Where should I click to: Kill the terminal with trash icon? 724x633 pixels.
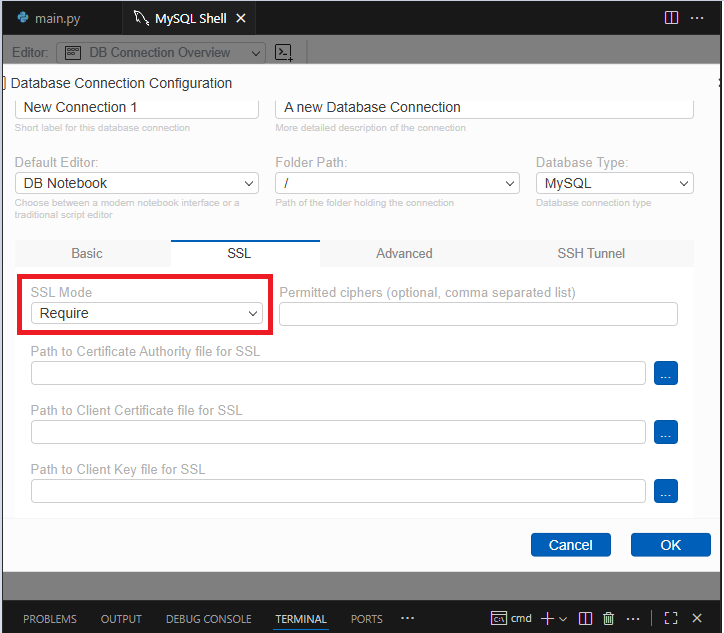609,618
